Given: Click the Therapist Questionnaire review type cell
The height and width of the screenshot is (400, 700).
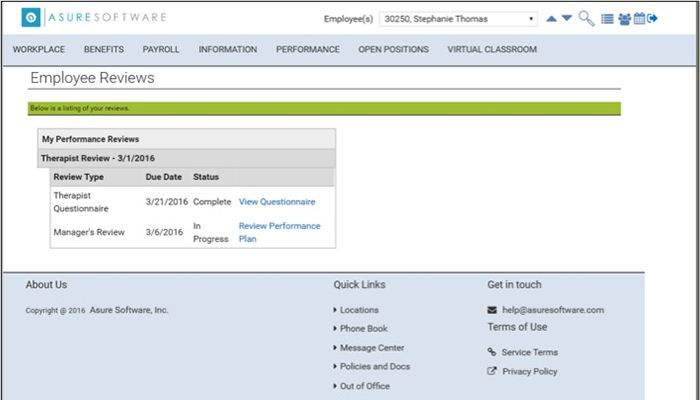Looking at the screenshot, I should point(81,202).
